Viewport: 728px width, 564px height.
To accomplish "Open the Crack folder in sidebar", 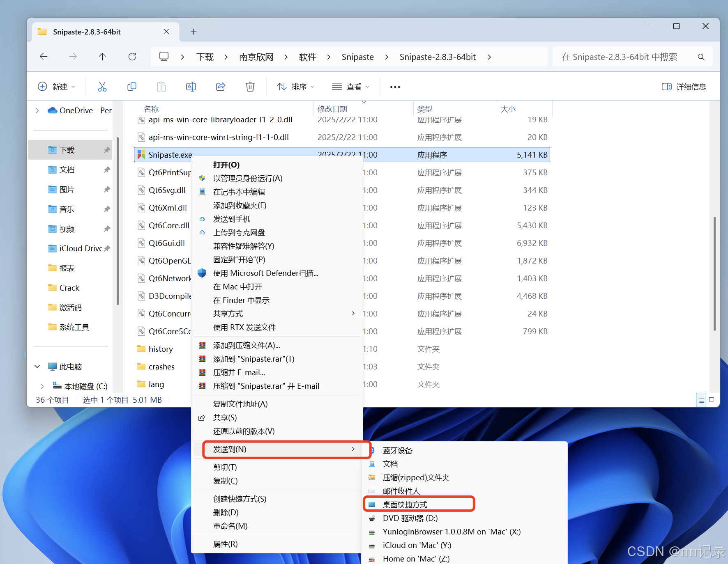I will click(x=70, y=288).
